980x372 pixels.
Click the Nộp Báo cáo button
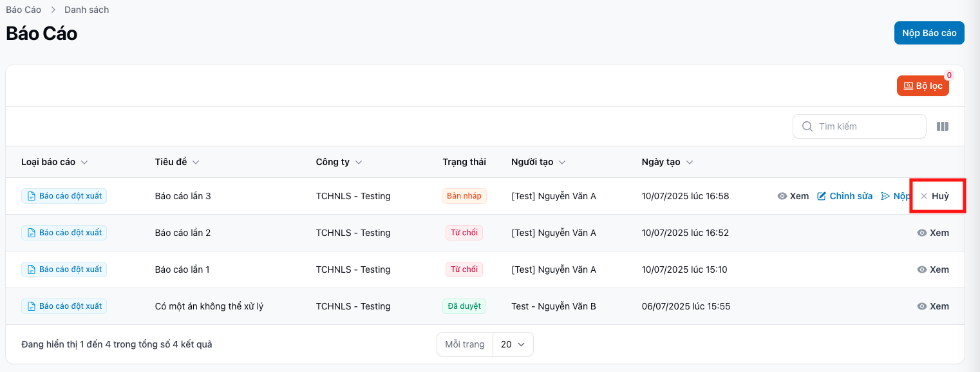(928, 33)
